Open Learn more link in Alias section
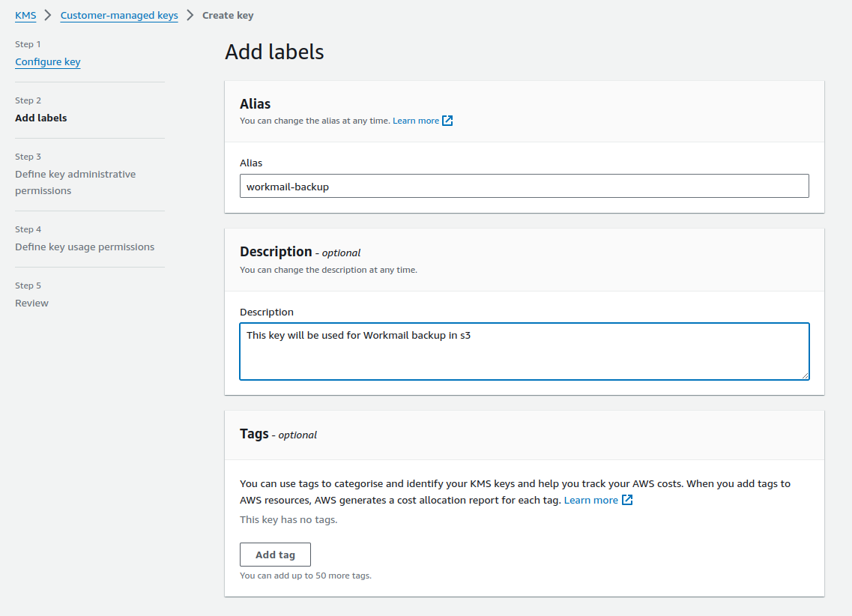852x616 pixels. [416, 121]
